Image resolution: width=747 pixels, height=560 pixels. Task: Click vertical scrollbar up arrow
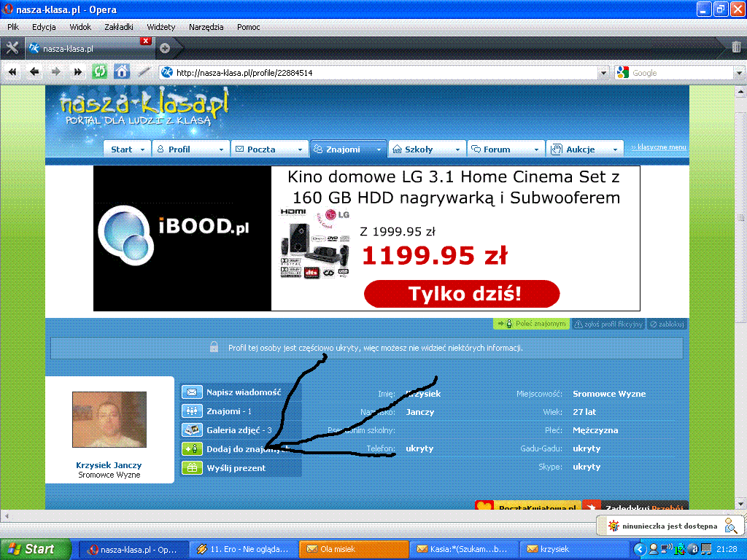[741, 90]
